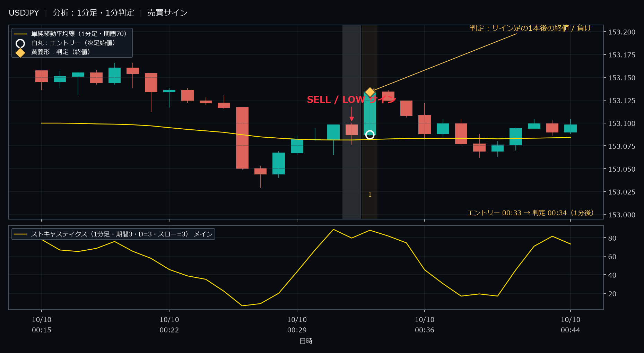Click the tall green judgment candle at 00:33
The image size is (644, 353).
[370, 113]
